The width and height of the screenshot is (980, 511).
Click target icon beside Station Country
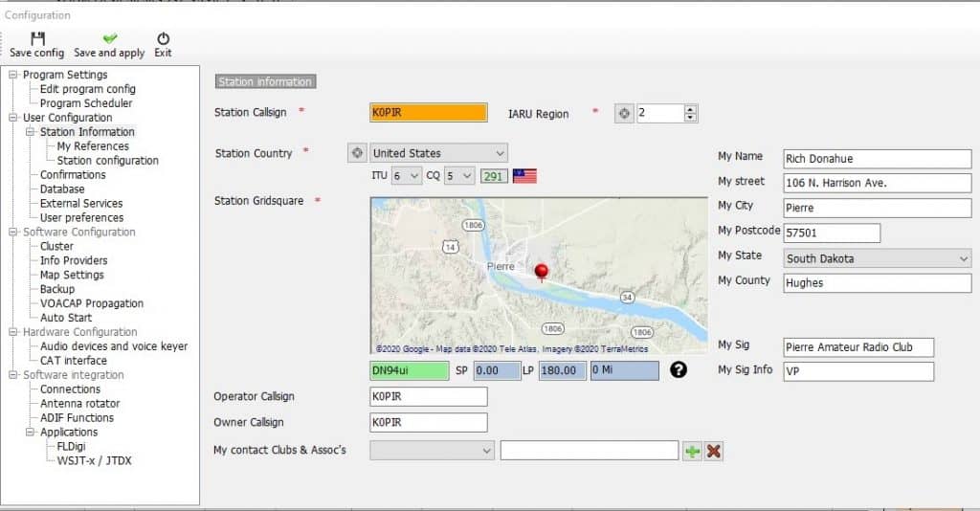click(x=357, y=153)
